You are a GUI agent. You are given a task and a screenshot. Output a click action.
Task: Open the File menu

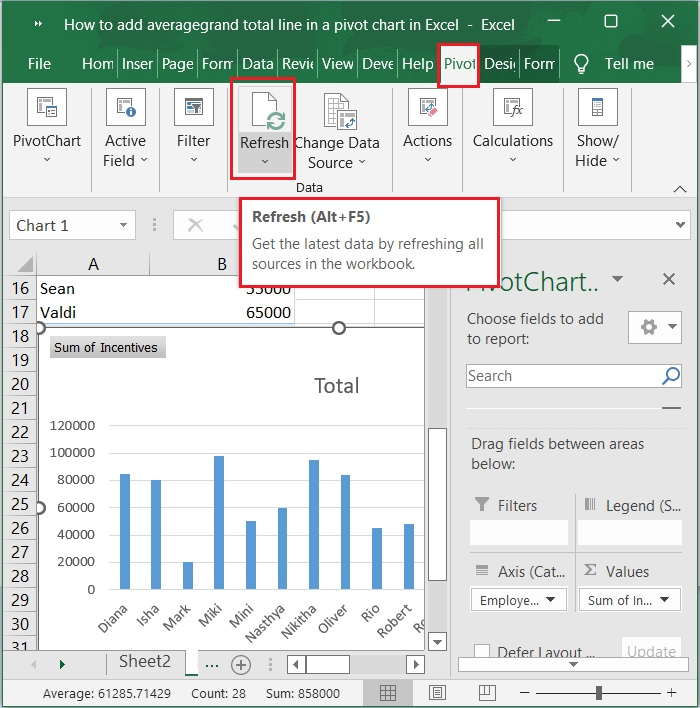(x=39, y=64)
